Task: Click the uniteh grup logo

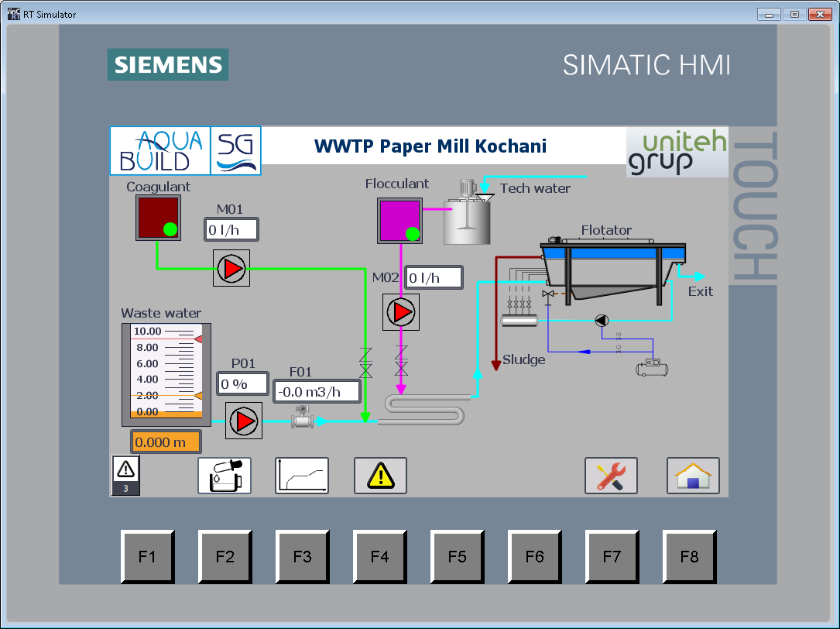Action: point(677,153)
